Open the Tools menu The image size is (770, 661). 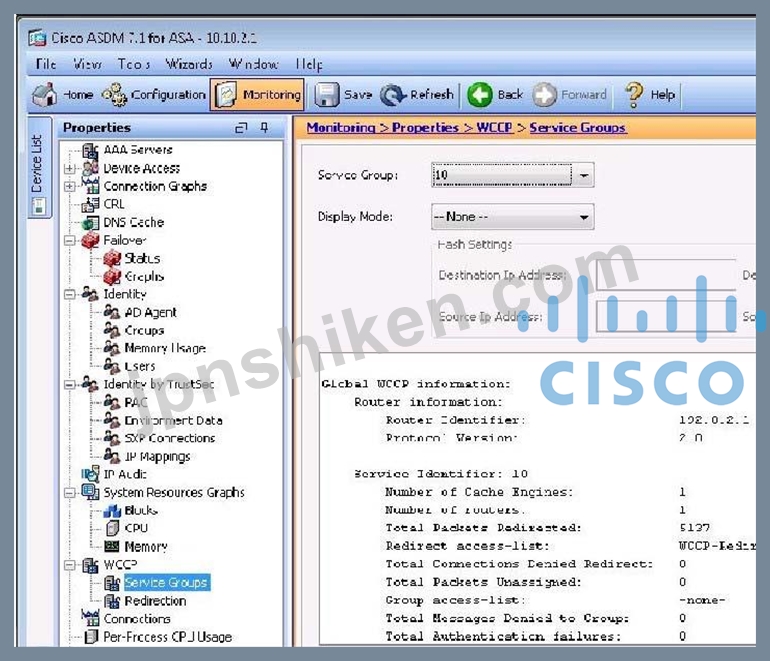[x=134, y=64]
